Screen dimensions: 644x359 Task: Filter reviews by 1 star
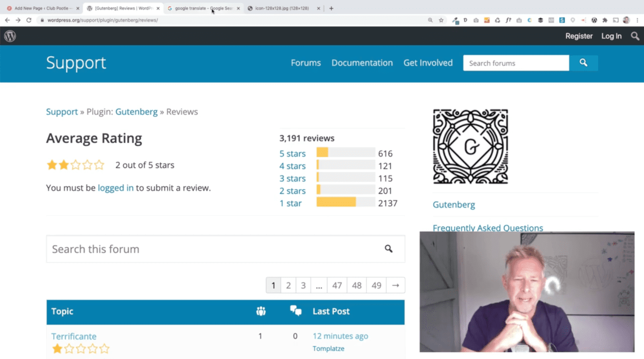[290, 203]
